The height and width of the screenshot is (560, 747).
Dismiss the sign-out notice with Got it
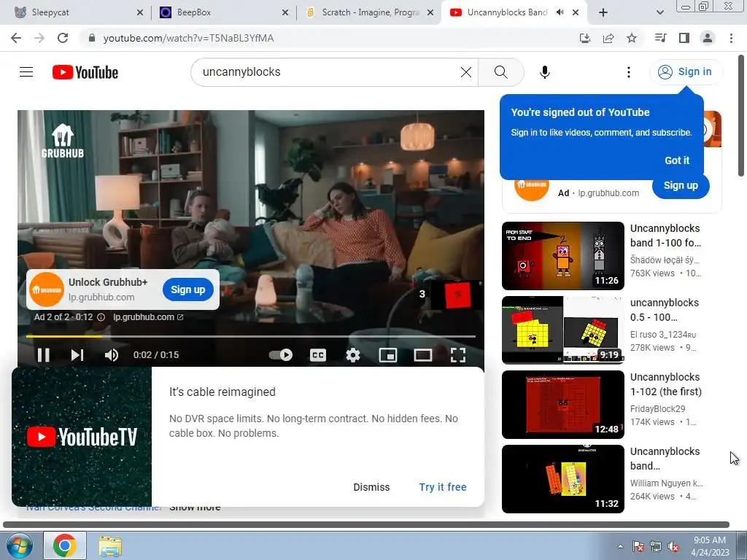[677, 160]
